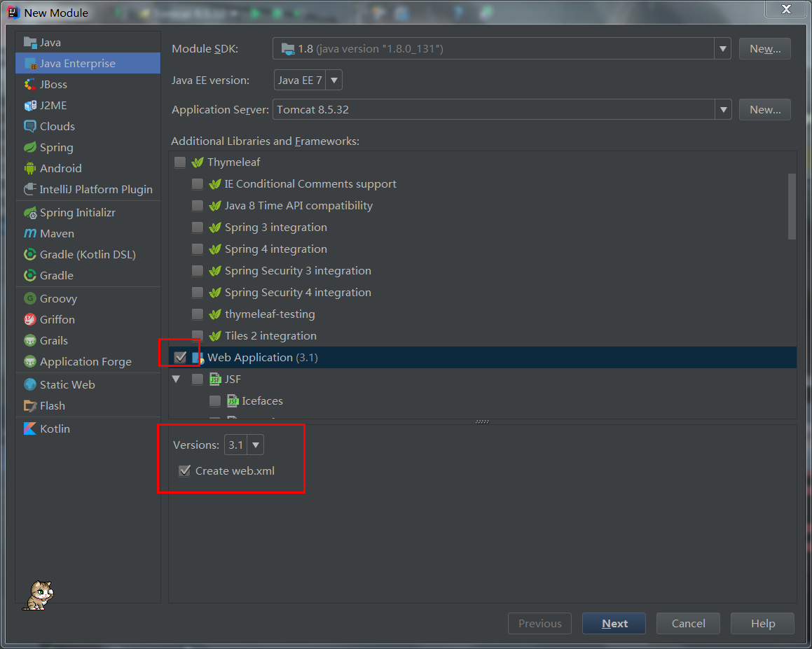Viewport: 812px width, 649px height.
Task: Click the frameworks list vertical scrollbar
Action: click(792, 207)
